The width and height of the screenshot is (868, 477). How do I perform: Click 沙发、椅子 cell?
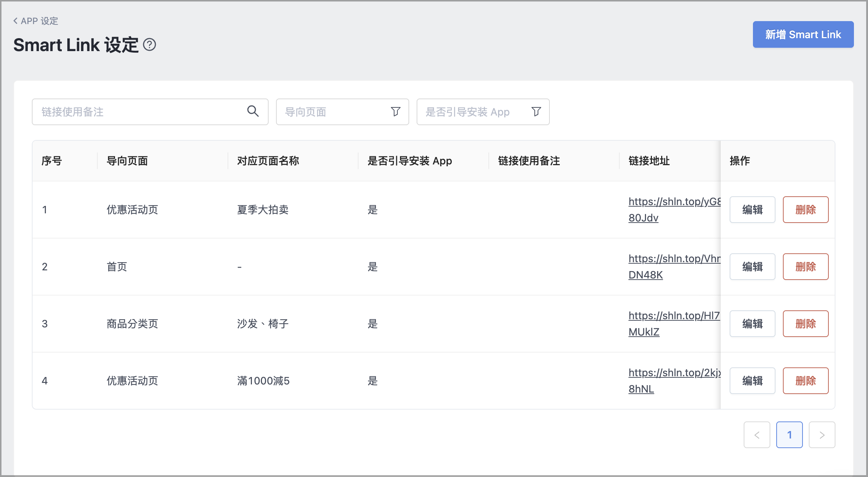[x=263, y=324]
